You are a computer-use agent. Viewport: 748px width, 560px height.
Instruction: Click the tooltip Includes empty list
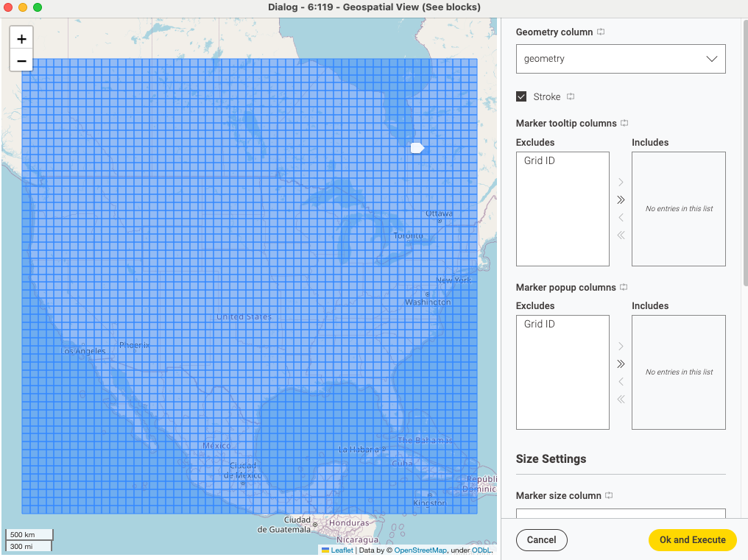tap(678, 209)
